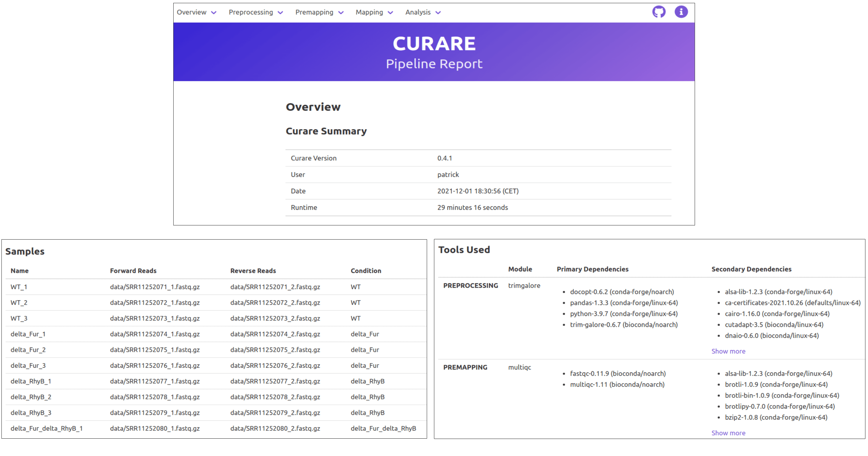Expand the Preprocessing menu chevron
Image resolution: width=868 pixels, height=456 pixels.
point(280,13)
